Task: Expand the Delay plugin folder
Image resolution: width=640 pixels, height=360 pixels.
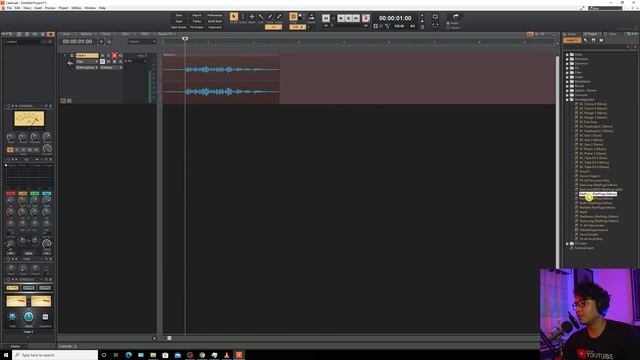Action: [567, 54]
